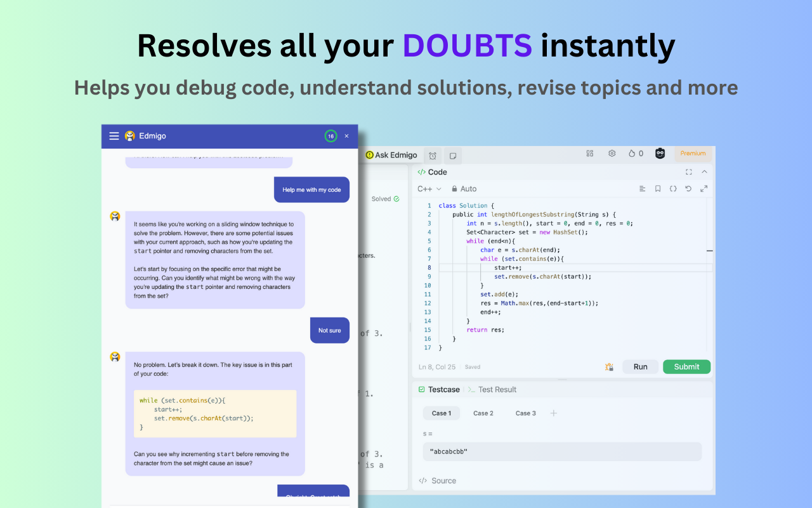Select Case 2
Screen dimensions: 812x508
[483, 413]
